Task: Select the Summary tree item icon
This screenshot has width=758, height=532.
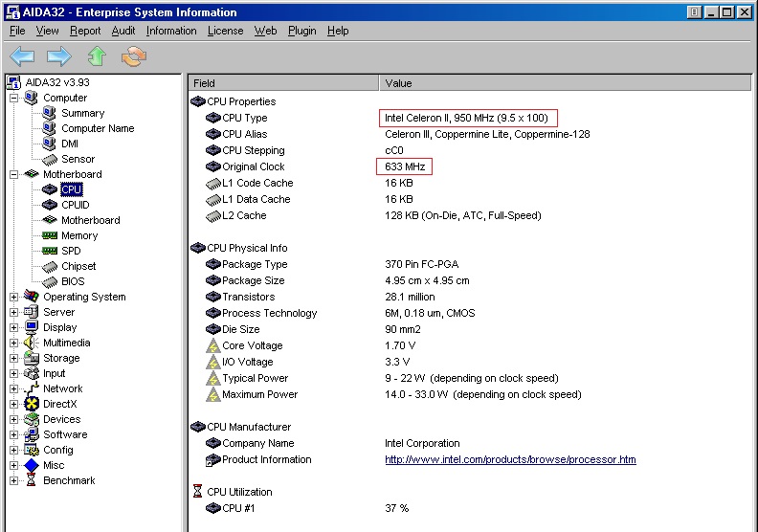Action: click(49, 113)
